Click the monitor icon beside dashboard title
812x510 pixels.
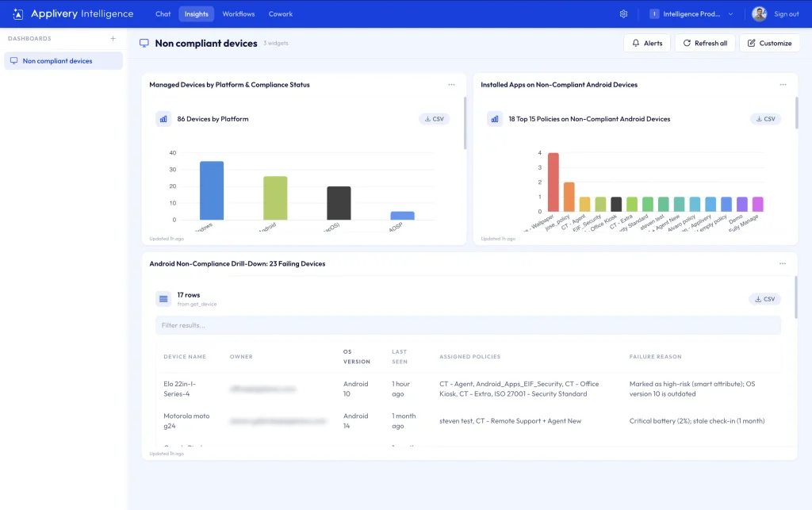pos(144,43)
